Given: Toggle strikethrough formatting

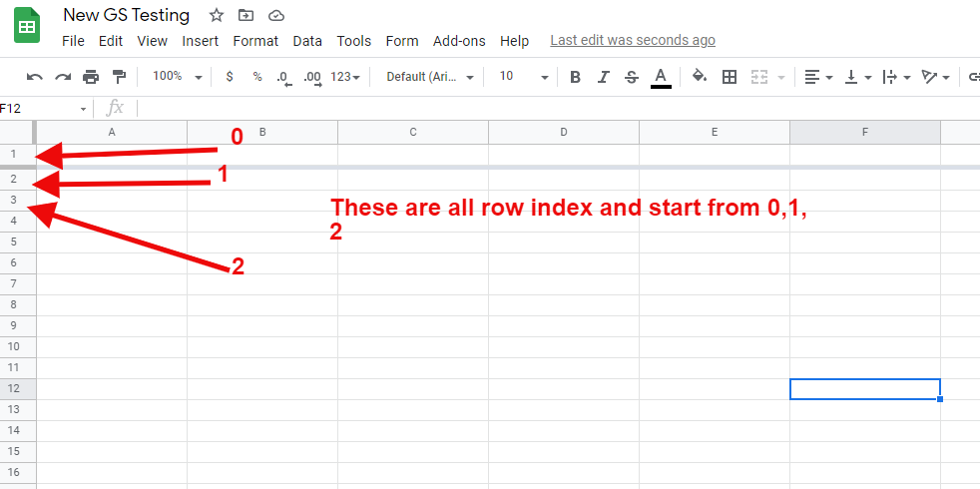Looking at the screenshot, I should 632,77.
